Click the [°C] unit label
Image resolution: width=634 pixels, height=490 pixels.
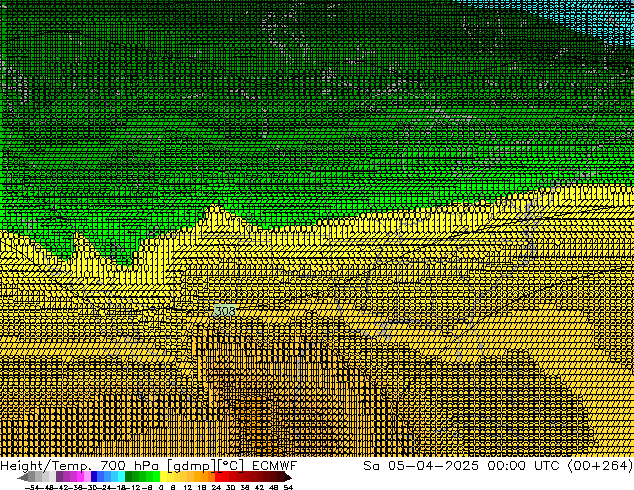click(231, 466)
